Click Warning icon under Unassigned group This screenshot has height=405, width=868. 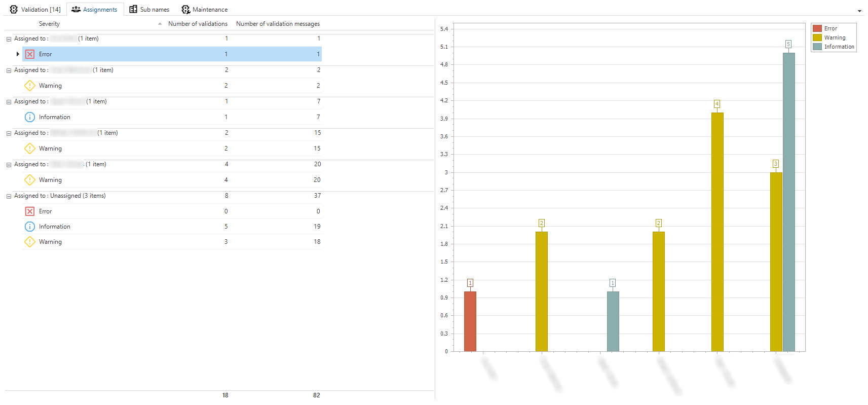[x=30, y=242]
